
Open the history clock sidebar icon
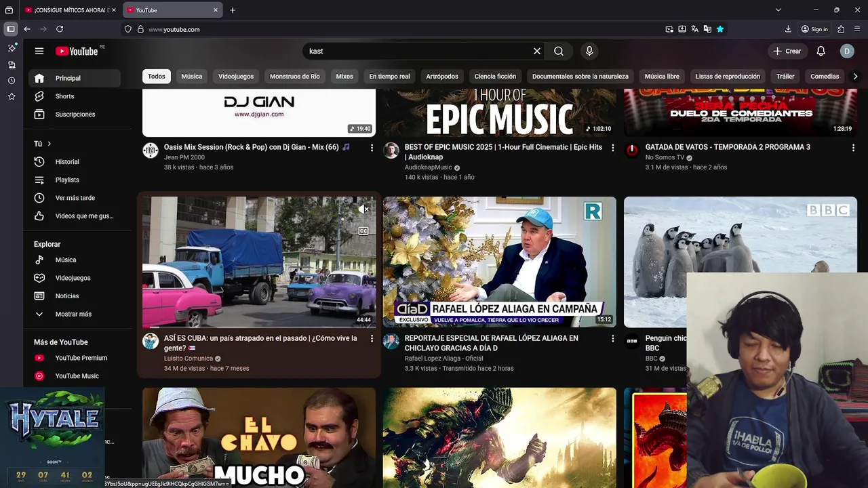pos(12,81)
